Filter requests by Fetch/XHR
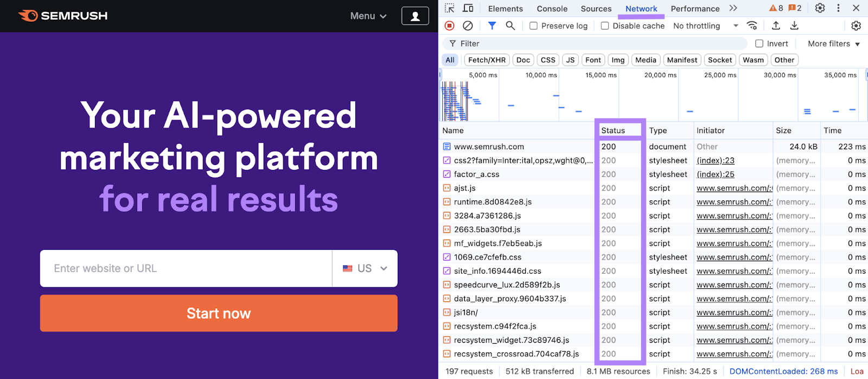This screenshot has width=868, height=379. (487, 60)
